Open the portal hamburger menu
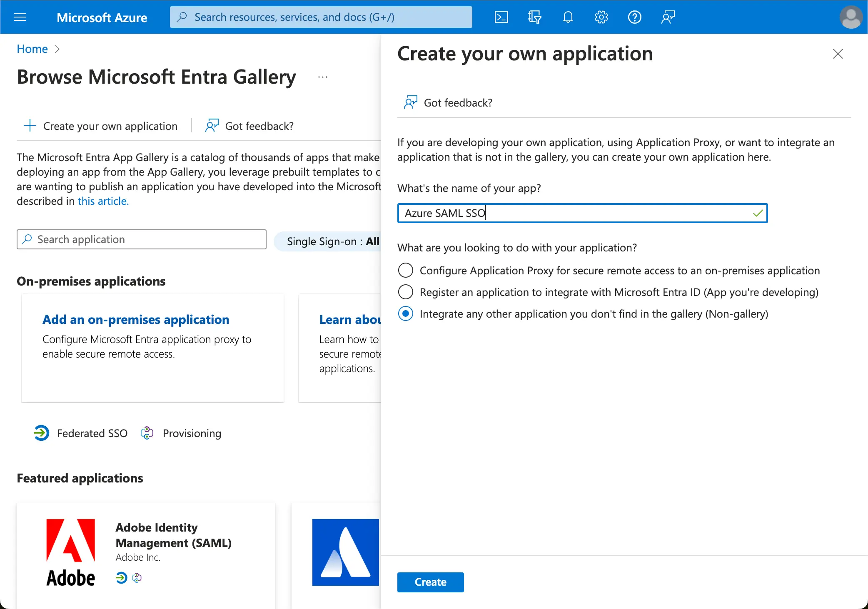 pyautogui.click(x=20, y=17)
